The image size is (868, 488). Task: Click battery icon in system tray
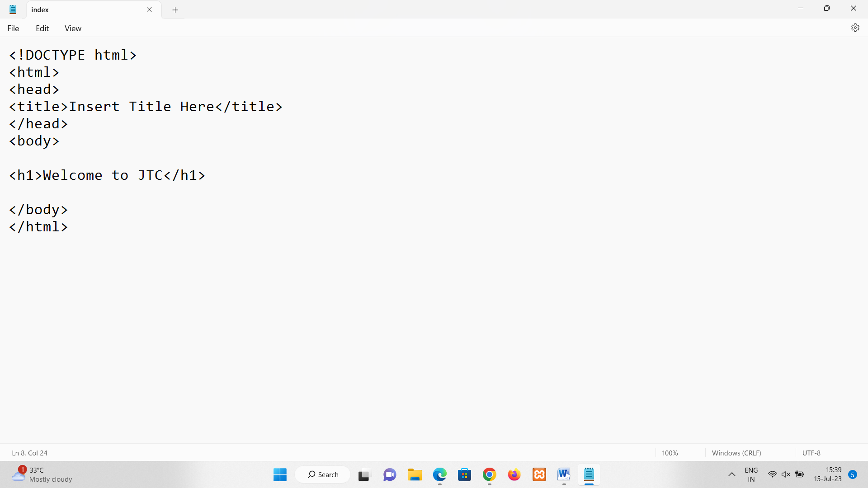pos(800,474)
